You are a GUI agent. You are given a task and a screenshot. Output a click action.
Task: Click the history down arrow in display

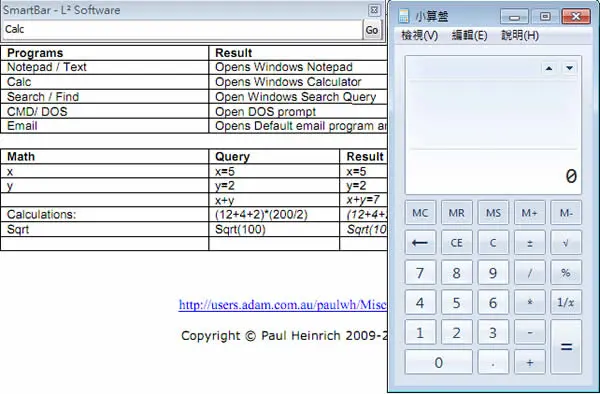569,68
